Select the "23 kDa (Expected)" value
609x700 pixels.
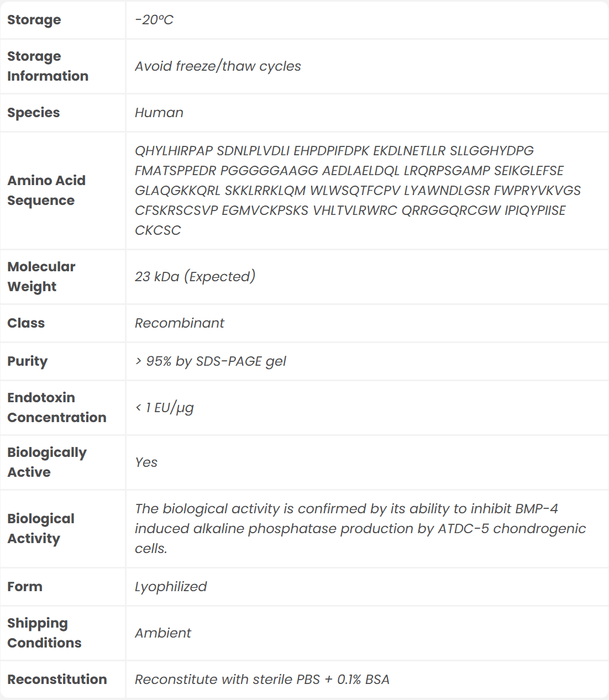tap(195, 277)
